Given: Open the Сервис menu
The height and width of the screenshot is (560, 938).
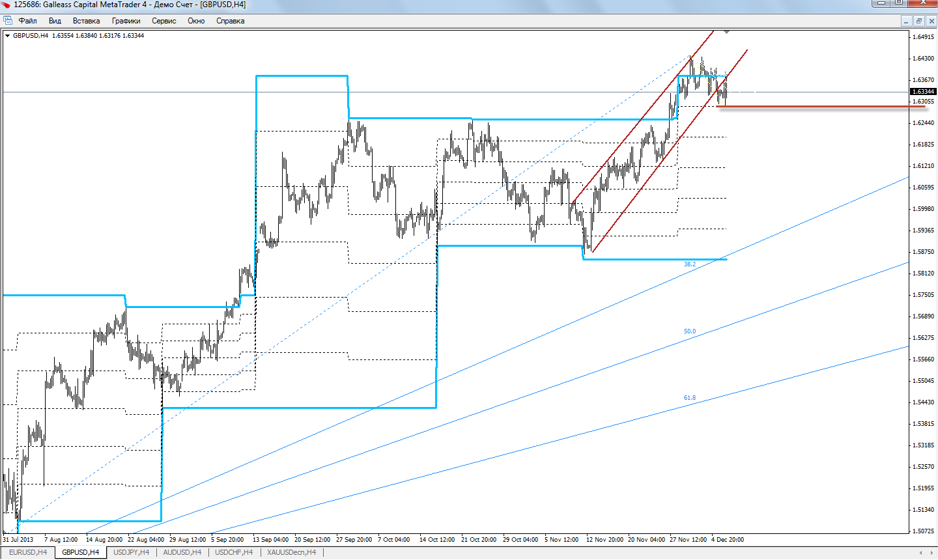Looking at the screenshot, I should [x=163, y=21].
